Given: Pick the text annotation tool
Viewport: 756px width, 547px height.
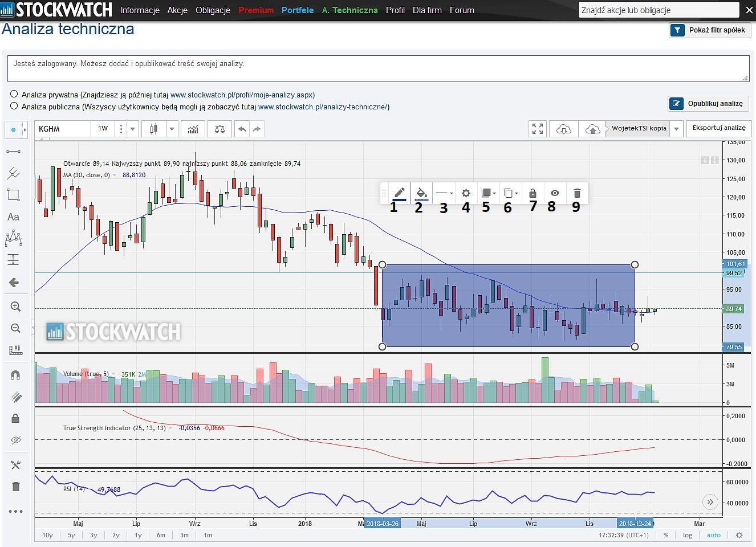Looking at the screenshot, I should click(x=13, y=217).
